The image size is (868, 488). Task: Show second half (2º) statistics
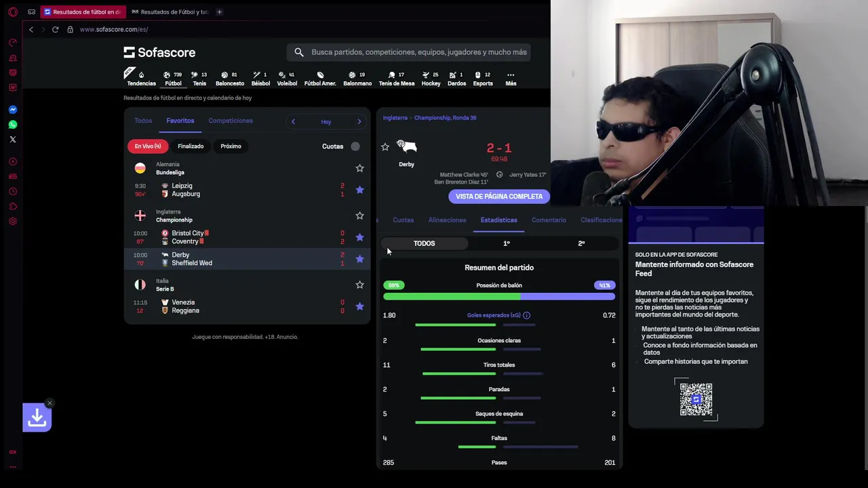pyautogui.click(x=581, y=243)
